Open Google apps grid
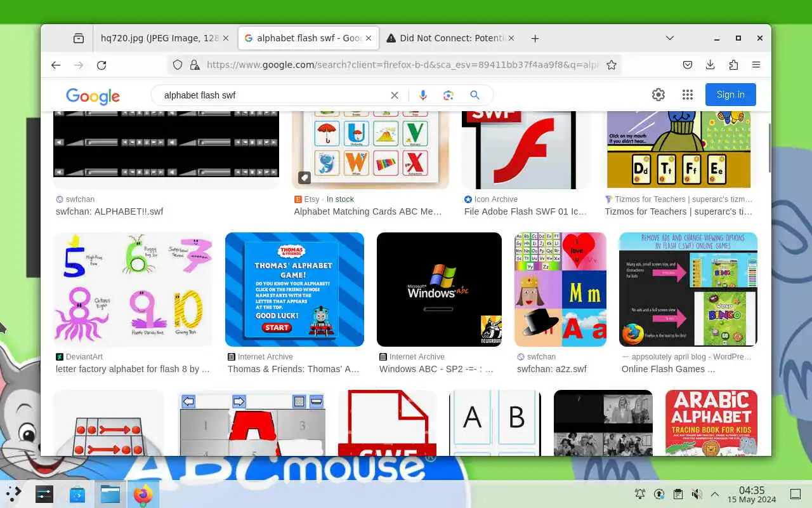This screenshot has height=508, width=812. point(688,95)
